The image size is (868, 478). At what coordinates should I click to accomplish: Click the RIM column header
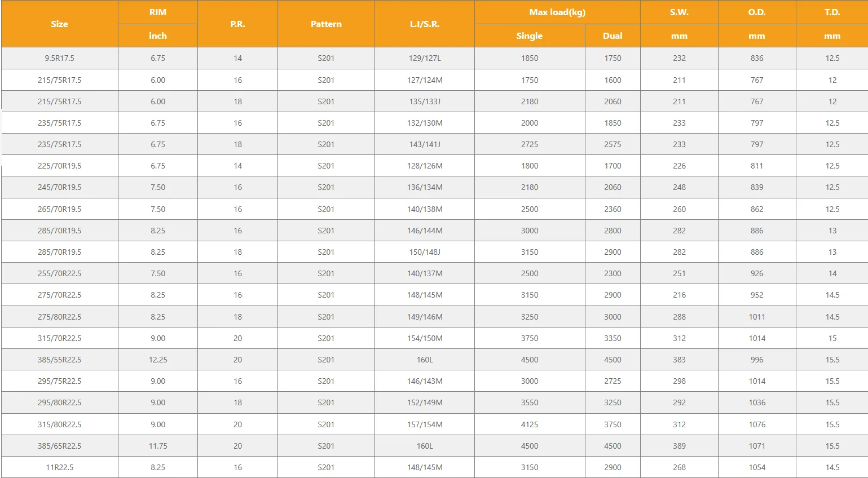(158, 12)
